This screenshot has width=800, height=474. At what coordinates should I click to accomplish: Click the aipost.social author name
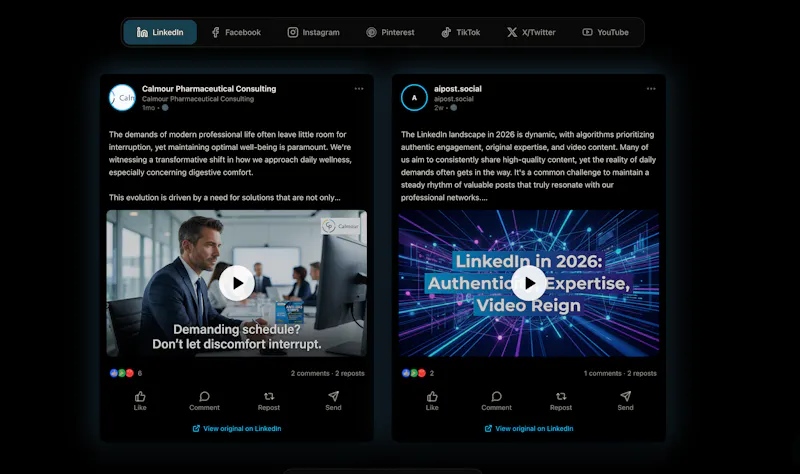(458, 89)
